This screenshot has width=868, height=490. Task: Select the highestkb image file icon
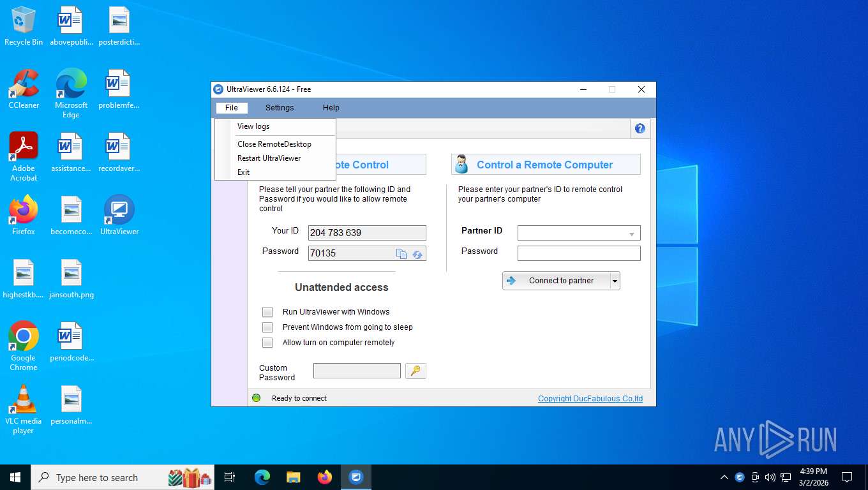point(24,279)
